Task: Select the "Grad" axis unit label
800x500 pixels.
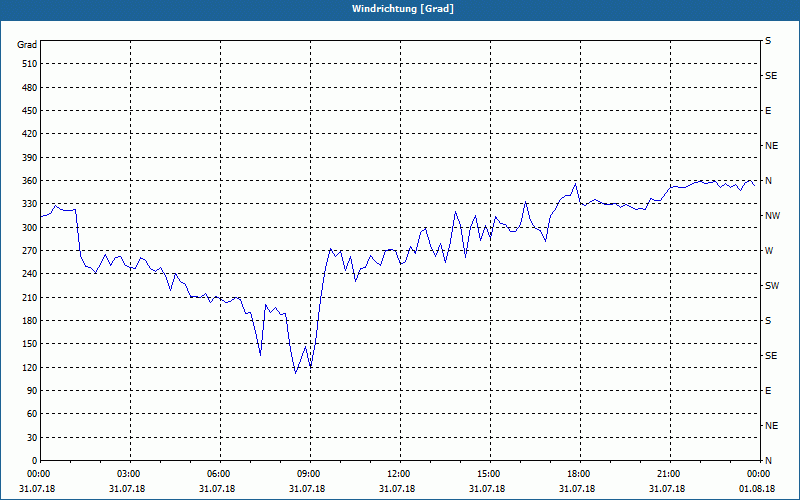Action: pyautogui.click(x=27, y=45)
